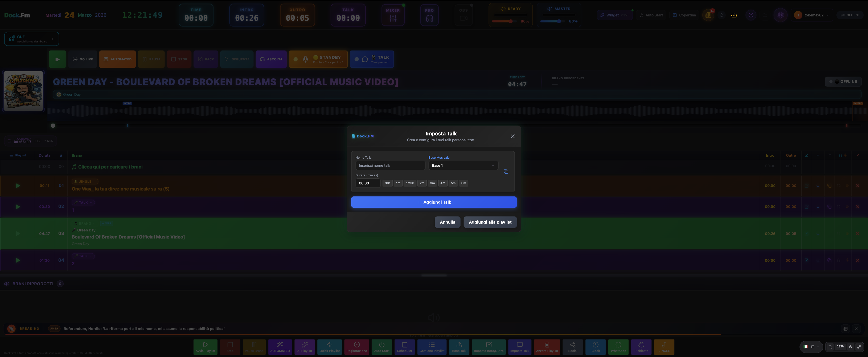The height and width of the screenshot is (357, 868).
Task: Open the JINGLE tool in bottom toolbar
Action: coord(664,347)
